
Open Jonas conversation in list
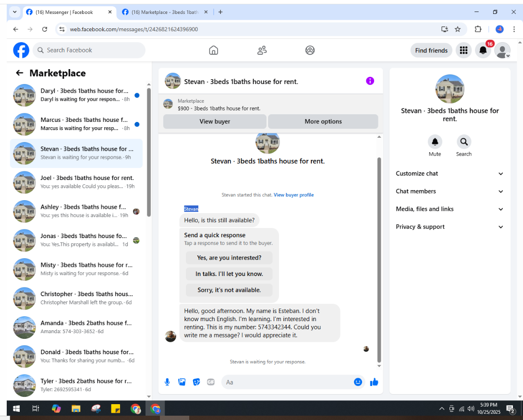pos(76,240)
